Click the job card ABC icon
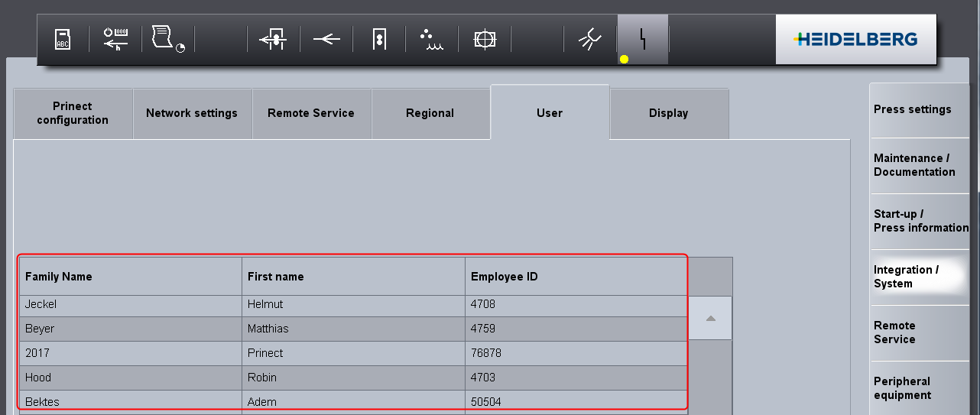 pyautogui.click(x=63, y=39)
